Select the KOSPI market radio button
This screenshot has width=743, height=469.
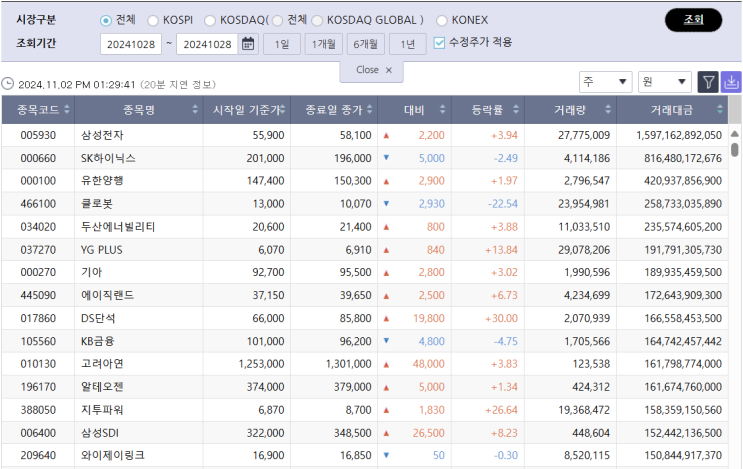[153, 20]
